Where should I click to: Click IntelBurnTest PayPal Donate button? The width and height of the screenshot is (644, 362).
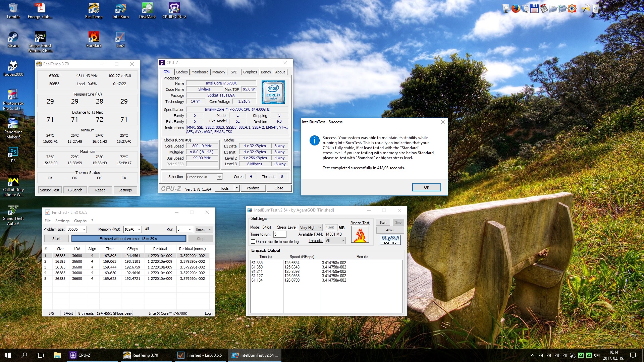390,240
